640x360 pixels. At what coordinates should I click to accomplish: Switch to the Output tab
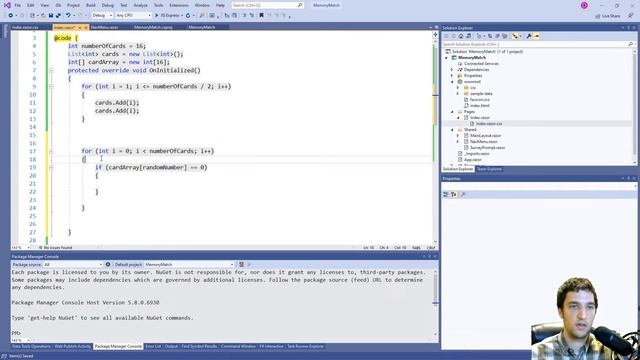point(171,347)
